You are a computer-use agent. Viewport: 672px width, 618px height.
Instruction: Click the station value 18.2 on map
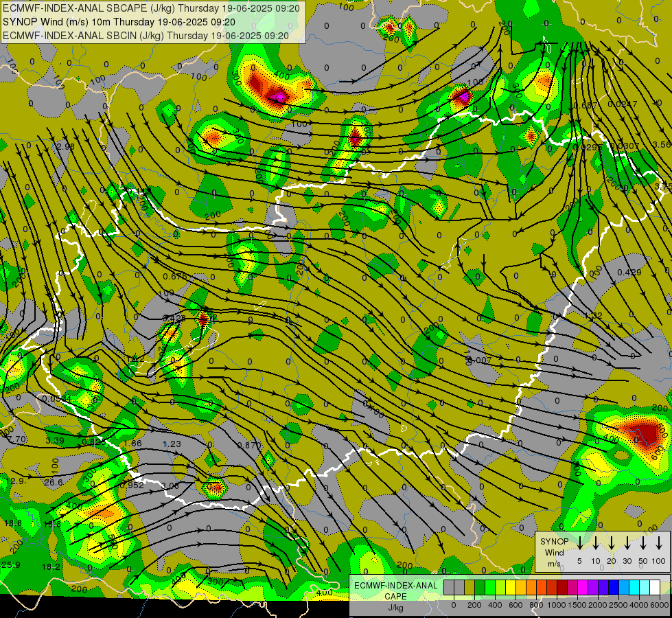51,567
